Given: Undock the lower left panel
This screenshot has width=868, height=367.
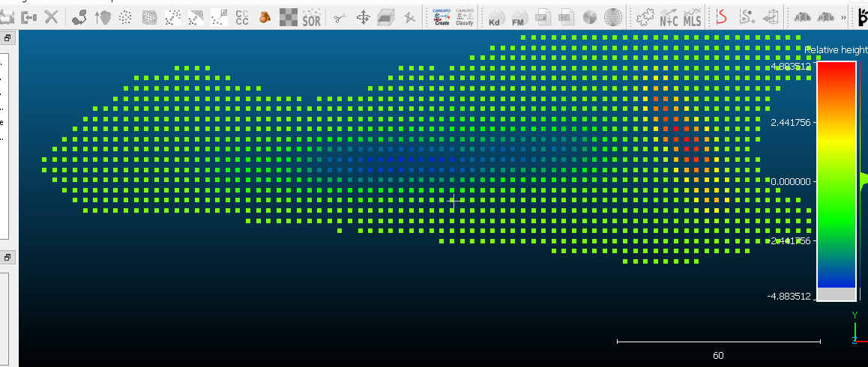Looking at the screenshot, I should point(7,258).
